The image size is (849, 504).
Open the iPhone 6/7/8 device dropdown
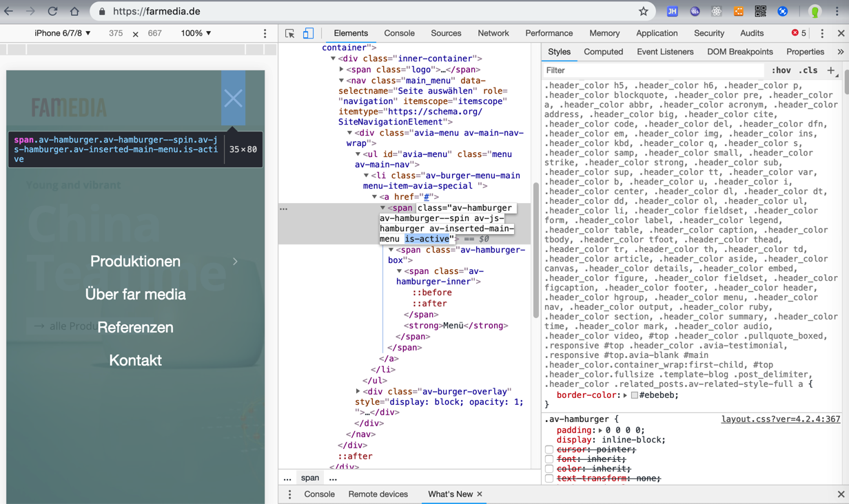(62, 33)
